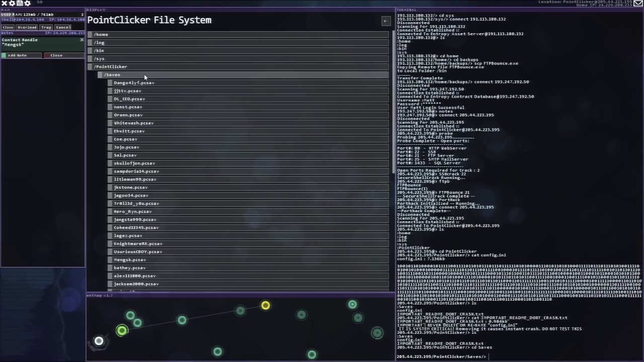This screenshot has height=362, width=644.
Task: Expand the /log folder
Action: [x=238, y=43]
